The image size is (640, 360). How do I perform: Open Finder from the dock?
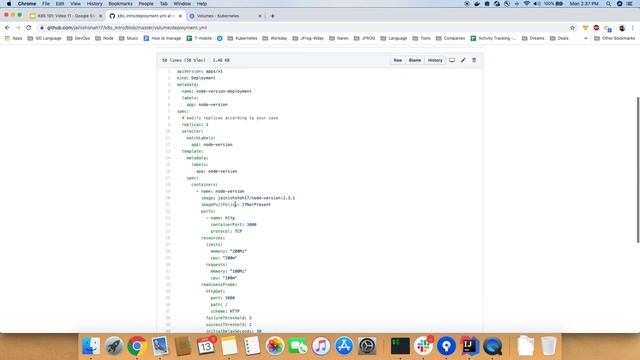pos(91,346)
